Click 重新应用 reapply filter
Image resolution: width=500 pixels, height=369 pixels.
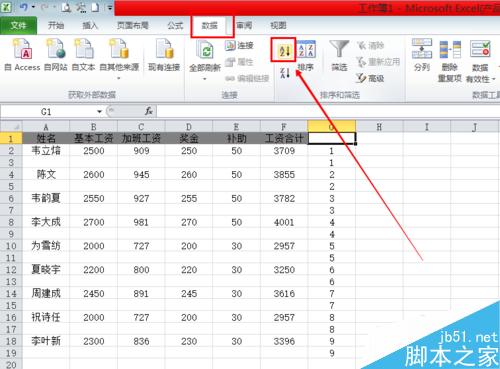click(x=378, y=62)
